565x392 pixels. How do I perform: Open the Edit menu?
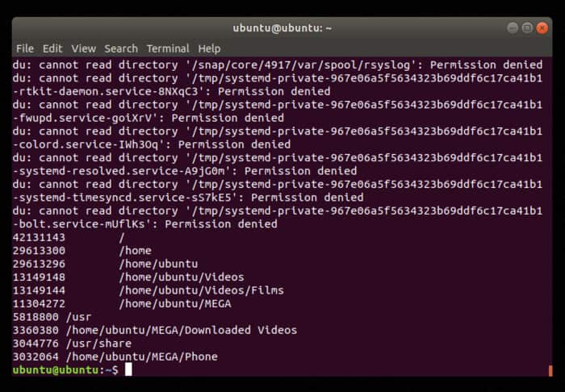52,48
